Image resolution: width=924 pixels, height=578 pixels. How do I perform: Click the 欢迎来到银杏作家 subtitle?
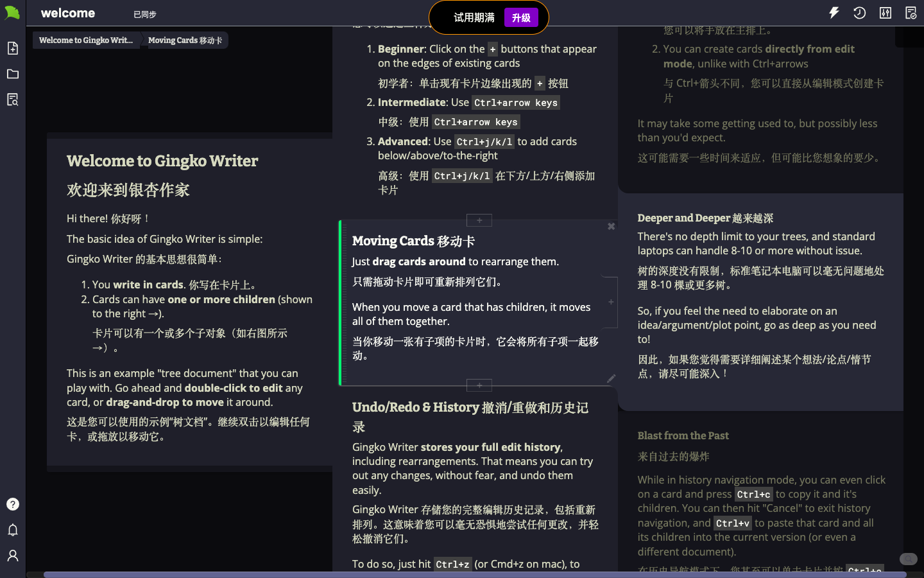click(128, 190)
